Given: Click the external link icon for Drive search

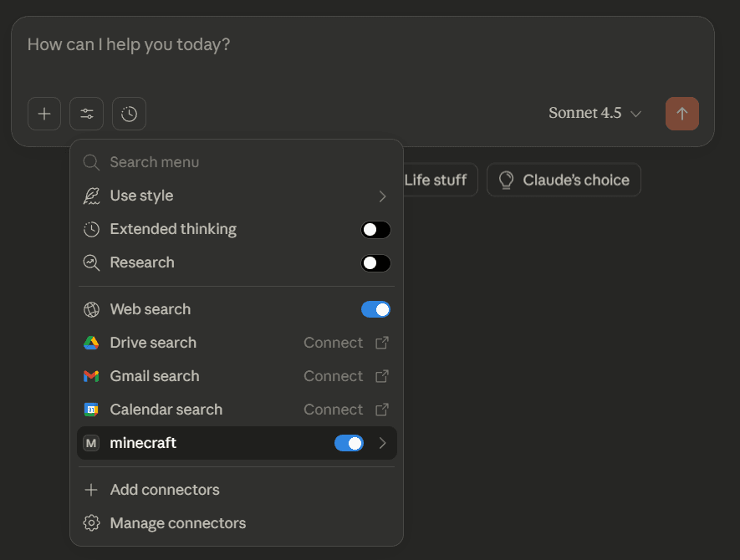Looking at the screenshot, I should click(x=382, y=343).
